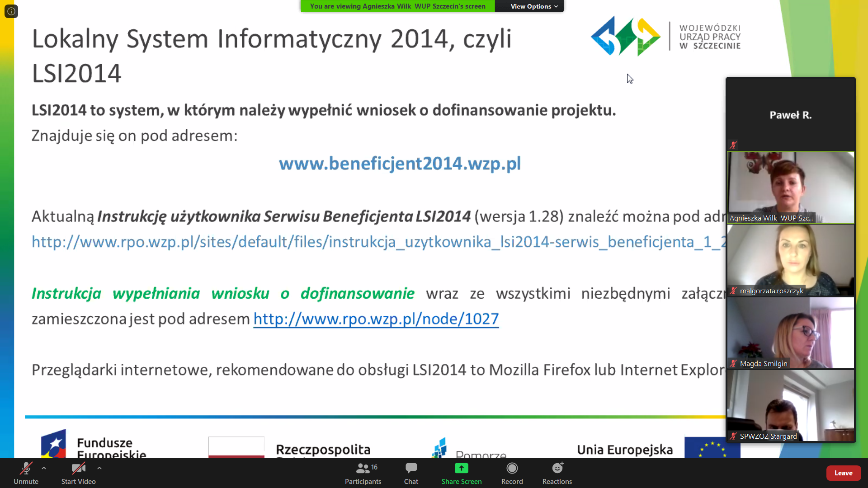Open the instrukcja_uzytkownika_lsi2014 file link

[378, 242]
